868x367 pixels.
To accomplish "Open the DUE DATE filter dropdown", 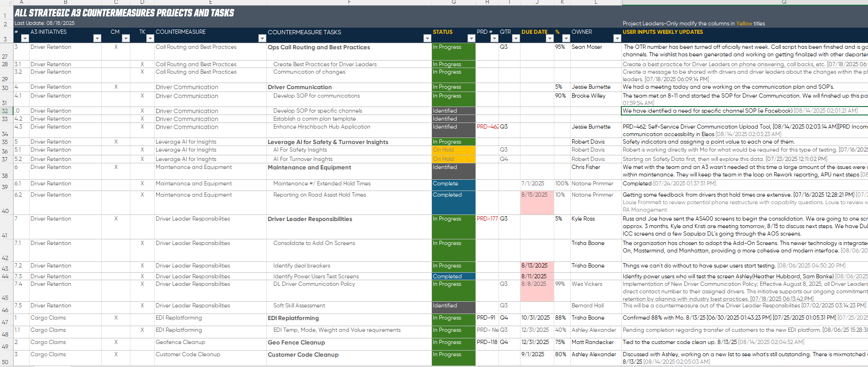I will [x=550, y=38].
